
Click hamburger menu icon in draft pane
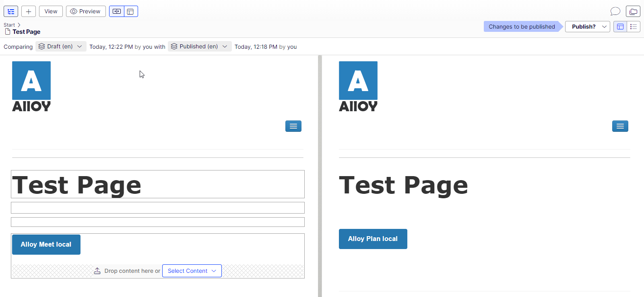[293, 126]
